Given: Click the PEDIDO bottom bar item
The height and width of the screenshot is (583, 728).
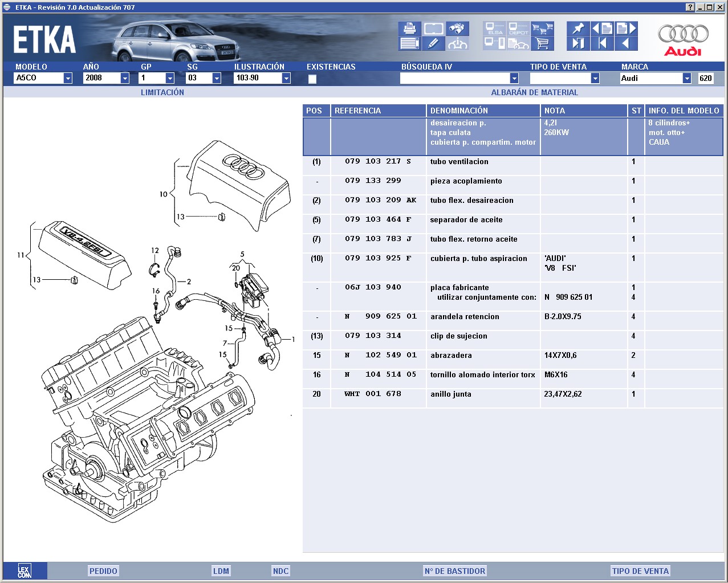Looking at the screenshot, I should click(x=103, y=571).
